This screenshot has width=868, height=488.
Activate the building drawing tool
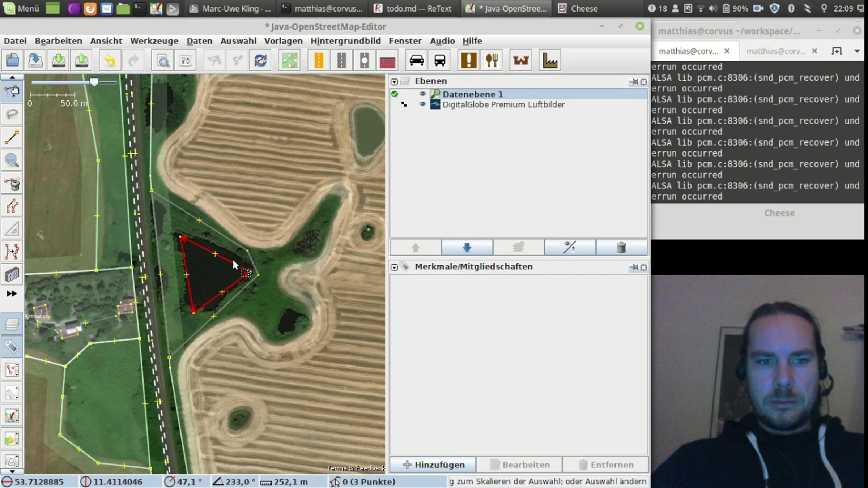12,275
